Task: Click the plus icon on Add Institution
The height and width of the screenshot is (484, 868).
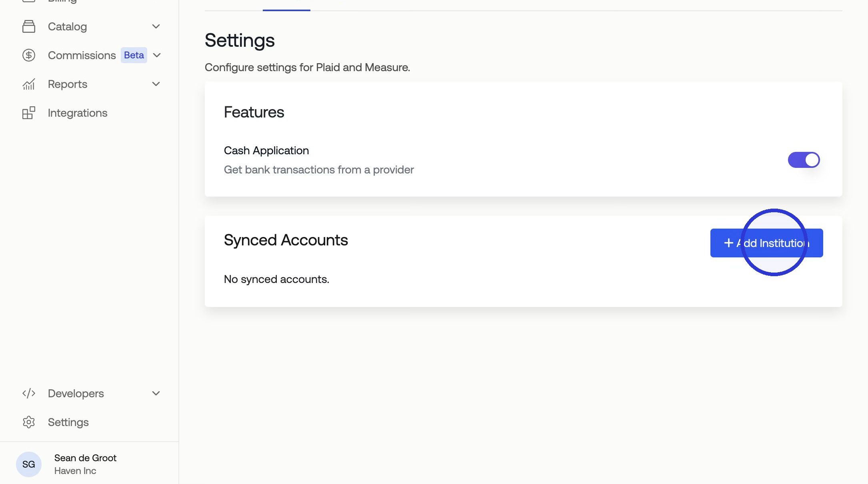Action: pos(728,243)
